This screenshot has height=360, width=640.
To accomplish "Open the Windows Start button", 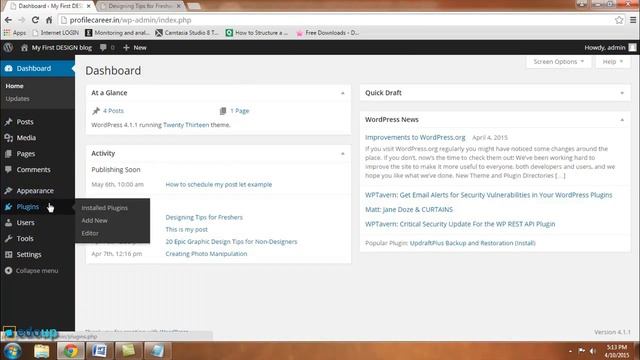I will [12, 351].
